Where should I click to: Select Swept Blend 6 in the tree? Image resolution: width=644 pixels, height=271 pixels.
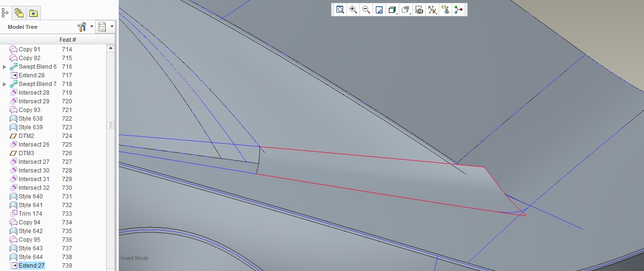coord(37,67)
